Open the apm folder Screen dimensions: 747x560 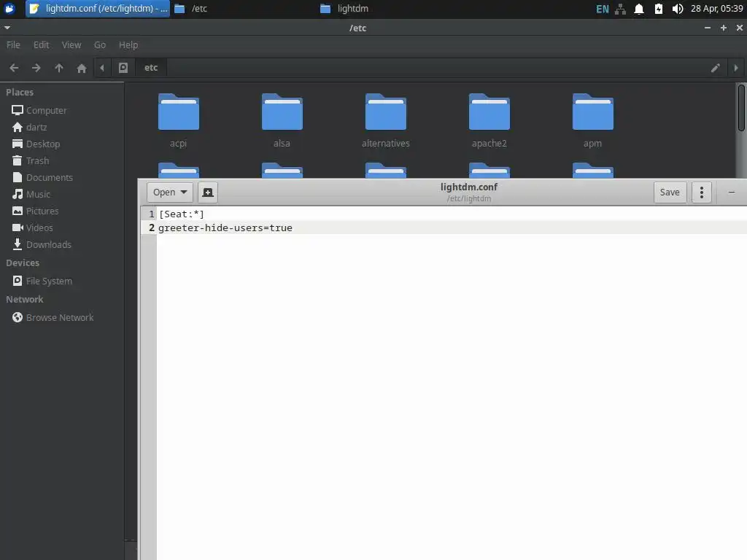[592, 121]
